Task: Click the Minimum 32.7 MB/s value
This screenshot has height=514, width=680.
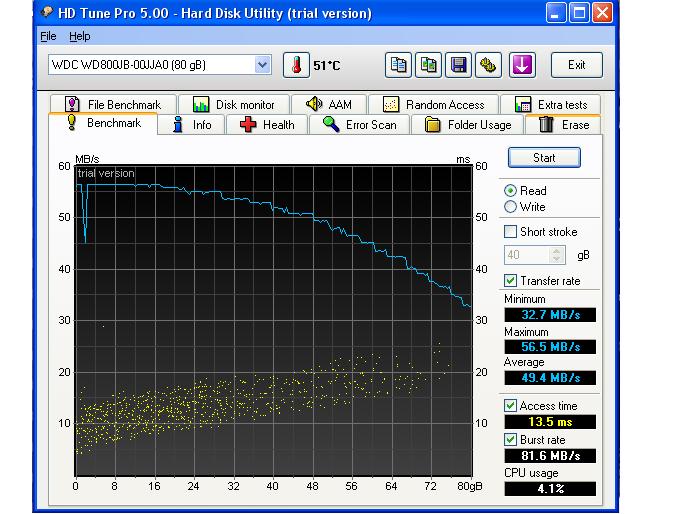Action: (550, 314)
